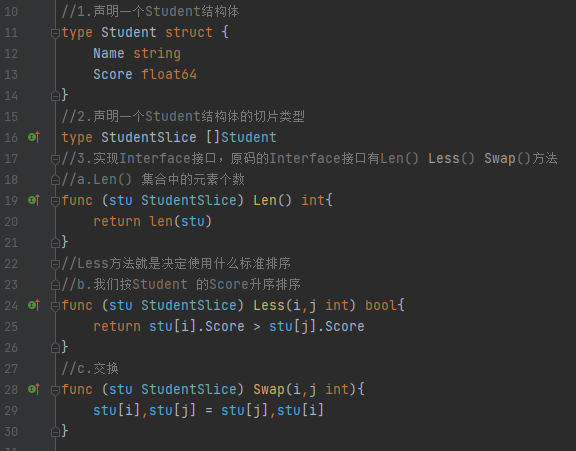Click the closing fold marker ending Student struct
Image resolution: width=576 pixels, height=451 pixels.
(55, 96)
